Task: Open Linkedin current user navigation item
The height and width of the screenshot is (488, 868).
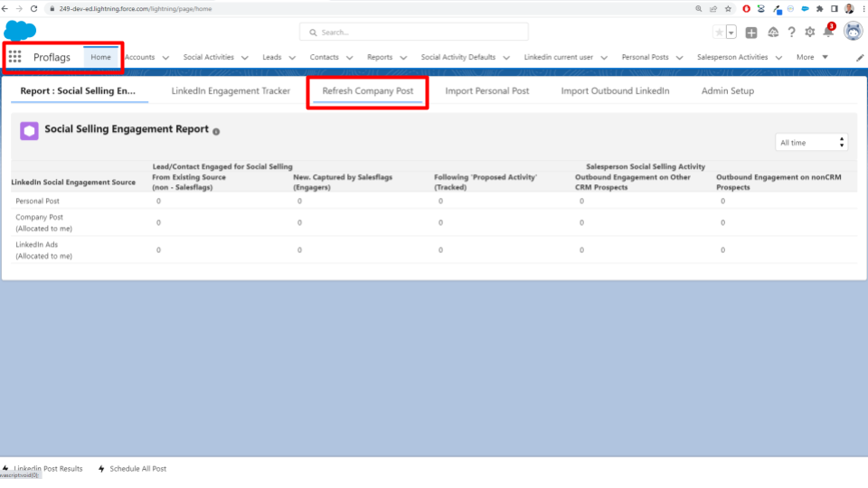Action: click(x=559, y=57)
